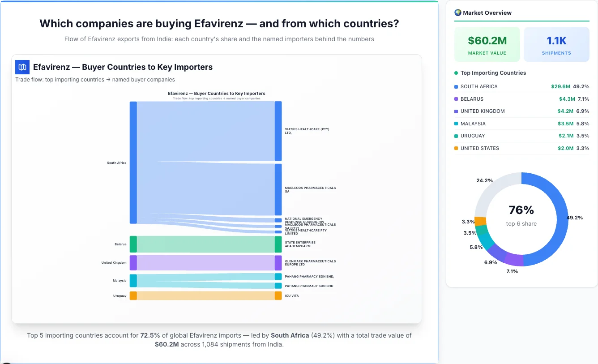Expand the URUGUAY entry in Top Importing Countries
This screenshot has height=364, width=598.
click(x=521, y=136)
